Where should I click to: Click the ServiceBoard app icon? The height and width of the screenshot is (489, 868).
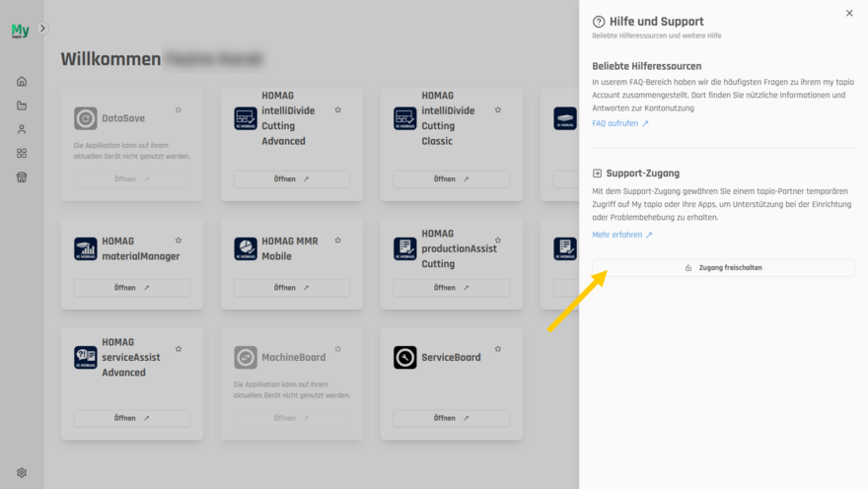[405, 357]
